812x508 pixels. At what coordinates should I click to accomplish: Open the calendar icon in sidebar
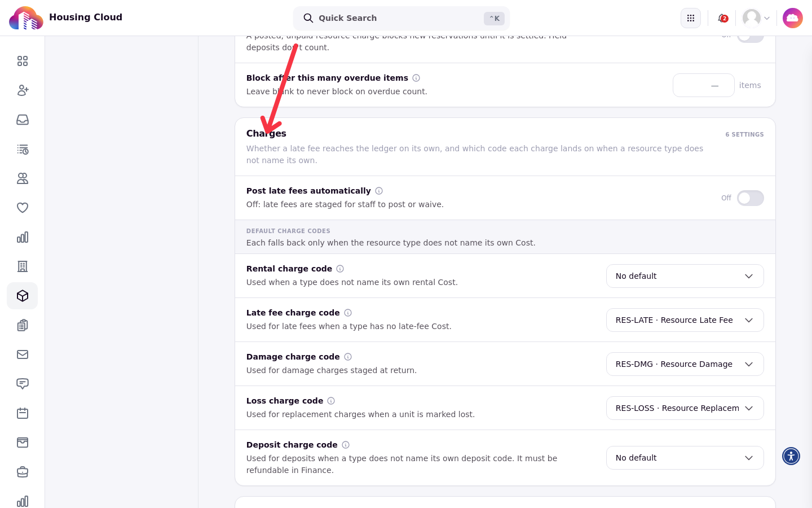click(x=23, y=413)
